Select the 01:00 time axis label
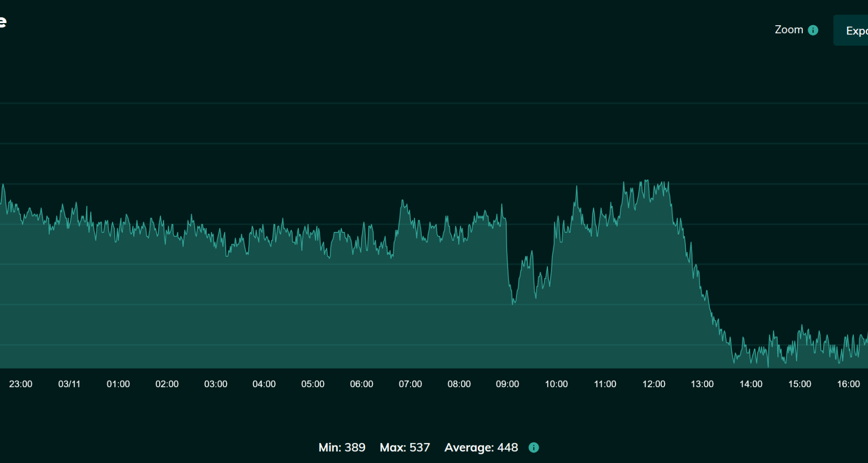 [x=118, y=384]
